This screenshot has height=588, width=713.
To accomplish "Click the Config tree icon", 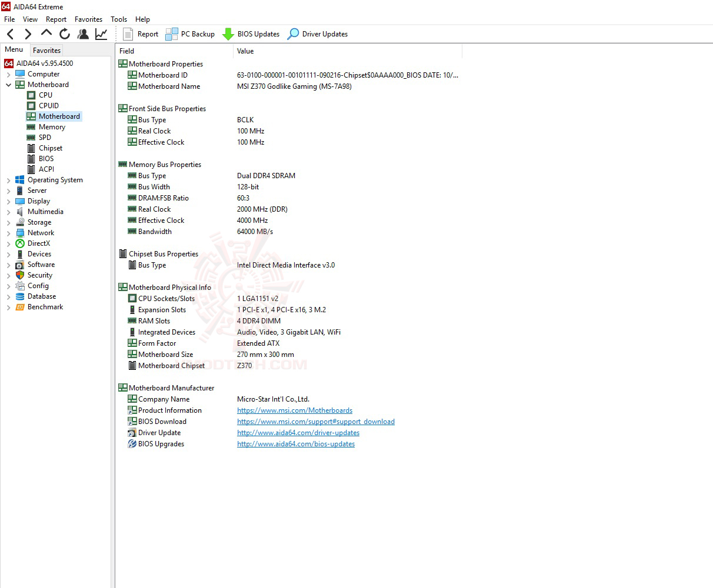I will click(20, 286).
